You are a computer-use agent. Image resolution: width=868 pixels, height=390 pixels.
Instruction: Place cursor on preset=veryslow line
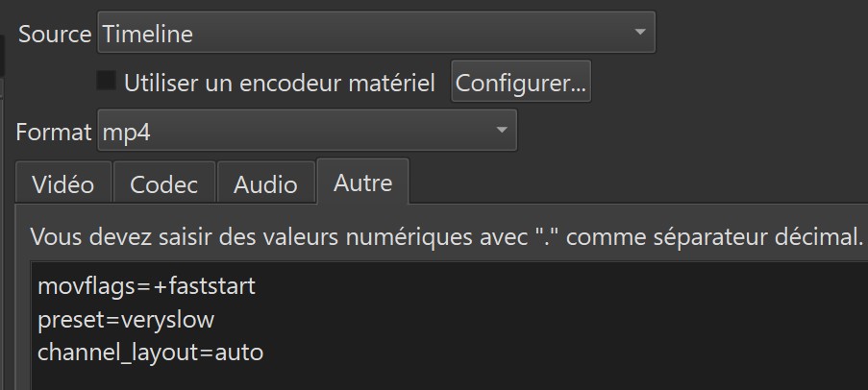tap(128, 320)
